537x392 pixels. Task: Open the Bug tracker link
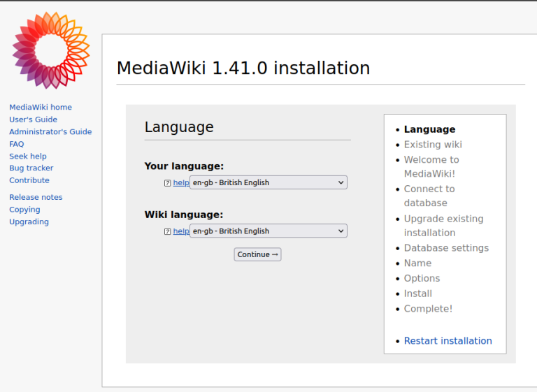click(31, 168)
